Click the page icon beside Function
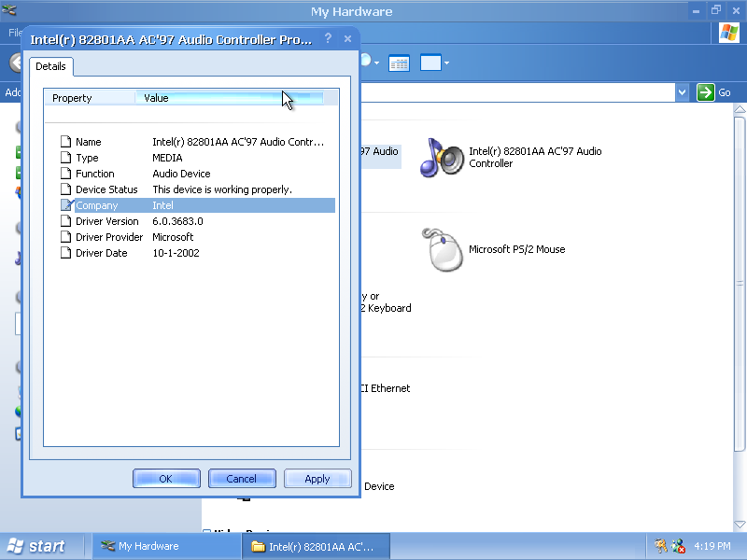The height and width of the screenshot is (560, 747). click(65, 174)
